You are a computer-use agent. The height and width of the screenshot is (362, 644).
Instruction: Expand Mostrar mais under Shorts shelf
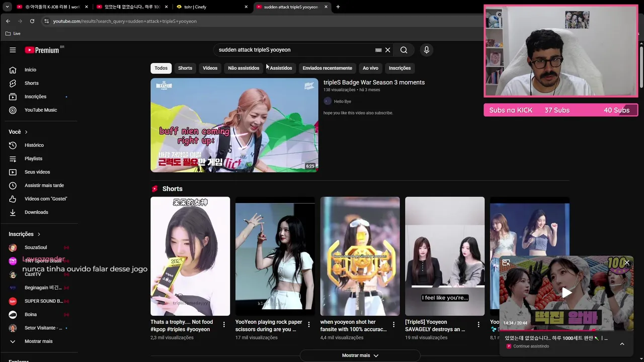pyautogui.click(x=360, y=355)
